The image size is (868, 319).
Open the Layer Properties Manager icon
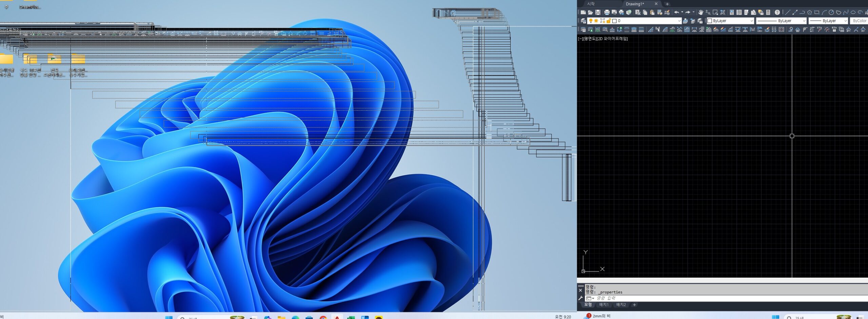[583, 21]
